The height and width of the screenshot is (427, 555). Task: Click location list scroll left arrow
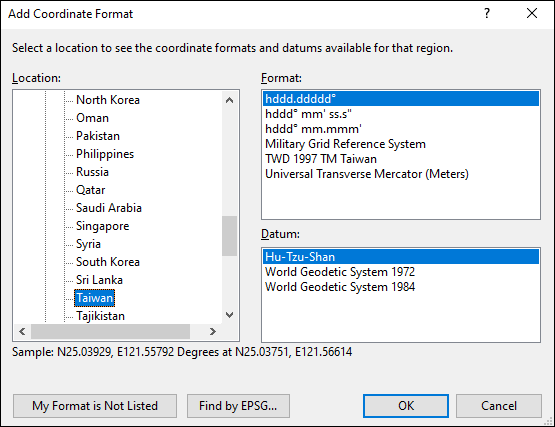pos(22,332)
